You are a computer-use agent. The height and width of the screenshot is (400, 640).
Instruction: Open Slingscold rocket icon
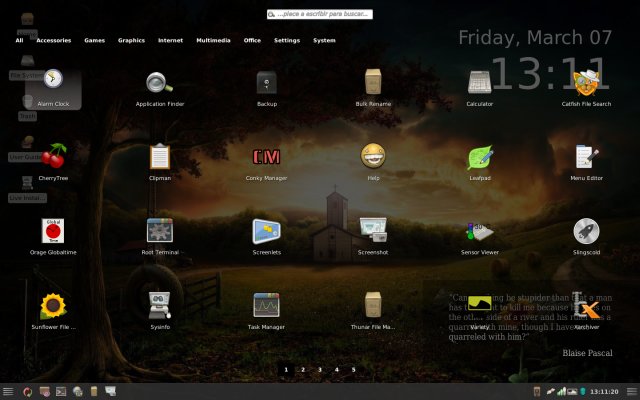(x=587, y=237)
